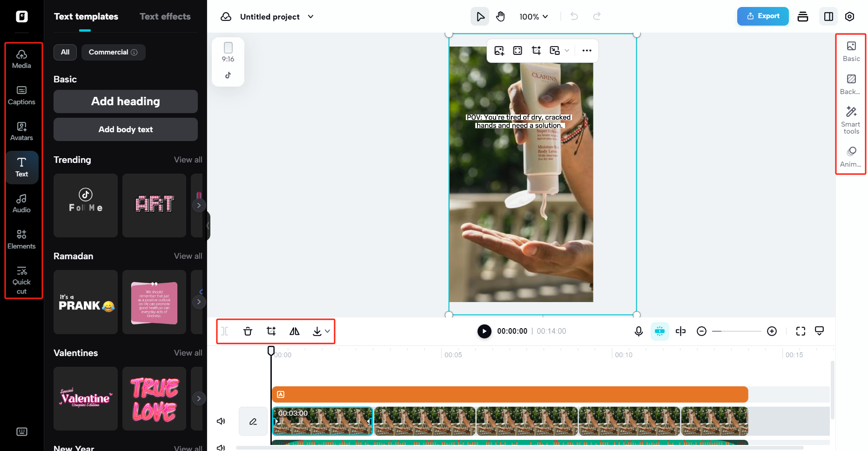Delete the selected clip using the trash icon

248,331
